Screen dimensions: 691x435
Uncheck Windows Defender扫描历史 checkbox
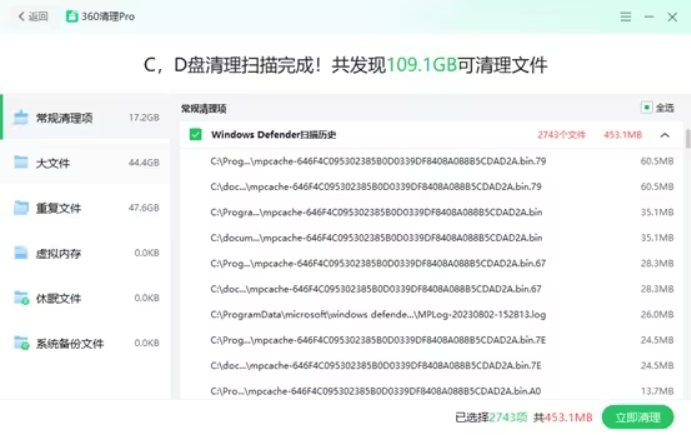click(x=196, y=134)
